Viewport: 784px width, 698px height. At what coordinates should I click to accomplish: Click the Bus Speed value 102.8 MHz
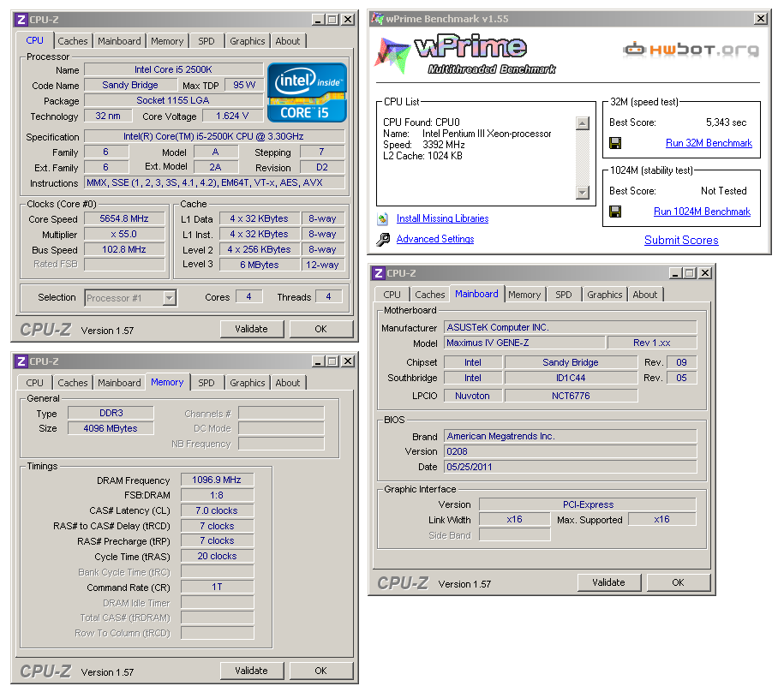tap(124, 249)
